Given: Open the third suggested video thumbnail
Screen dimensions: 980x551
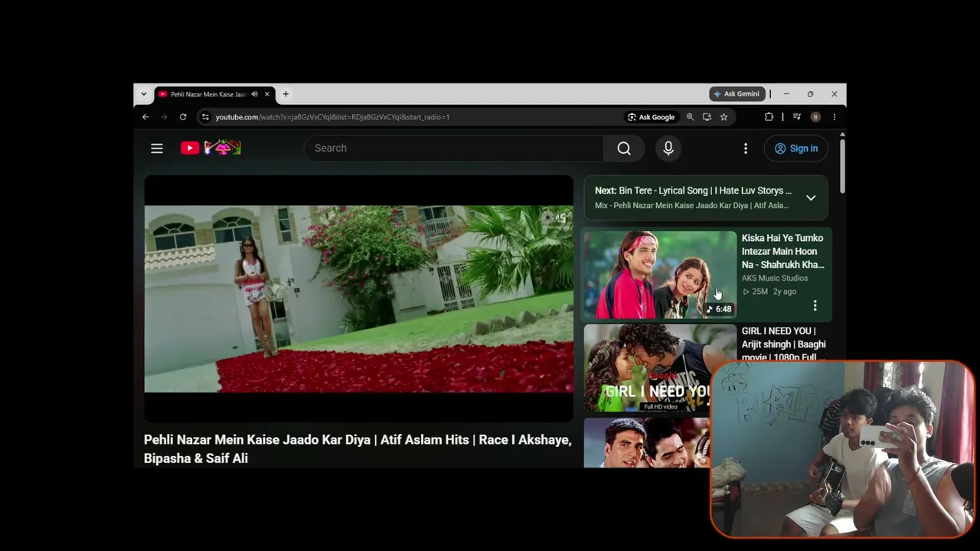Looking at the screenshot, I should (647, 442).
